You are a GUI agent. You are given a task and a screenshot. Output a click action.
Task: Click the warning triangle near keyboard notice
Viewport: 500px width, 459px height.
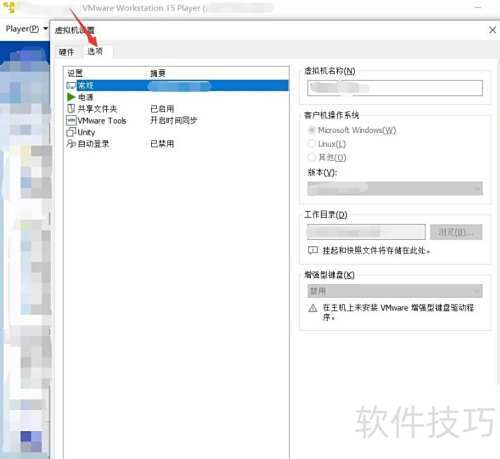tap(313, 308)
